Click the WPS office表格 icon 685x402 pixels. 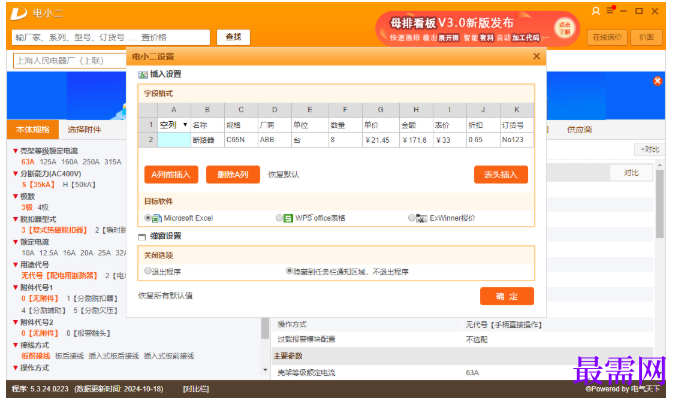288,218
